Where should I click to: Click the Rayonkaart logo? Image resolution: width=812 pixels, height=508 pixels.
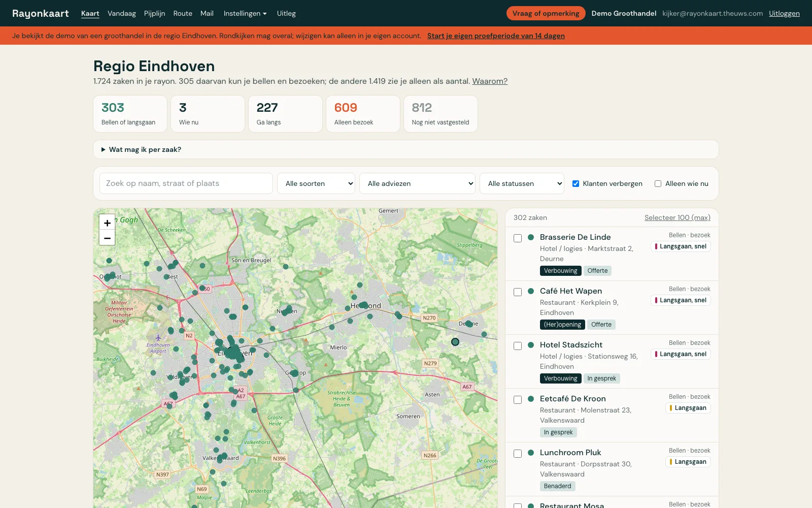pyautogui.click(x=41, y=13)
